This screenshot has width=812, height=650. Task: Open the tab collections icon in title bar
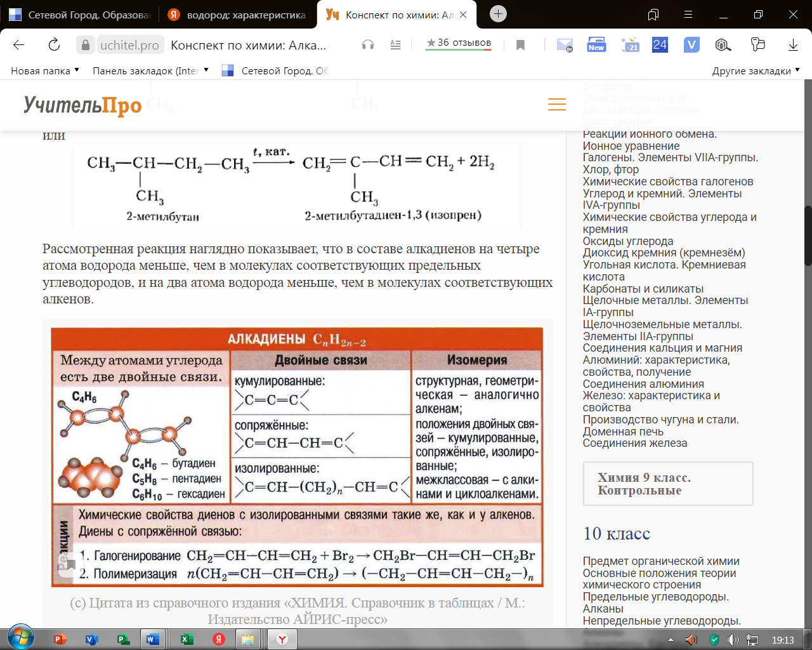[653, 15]
